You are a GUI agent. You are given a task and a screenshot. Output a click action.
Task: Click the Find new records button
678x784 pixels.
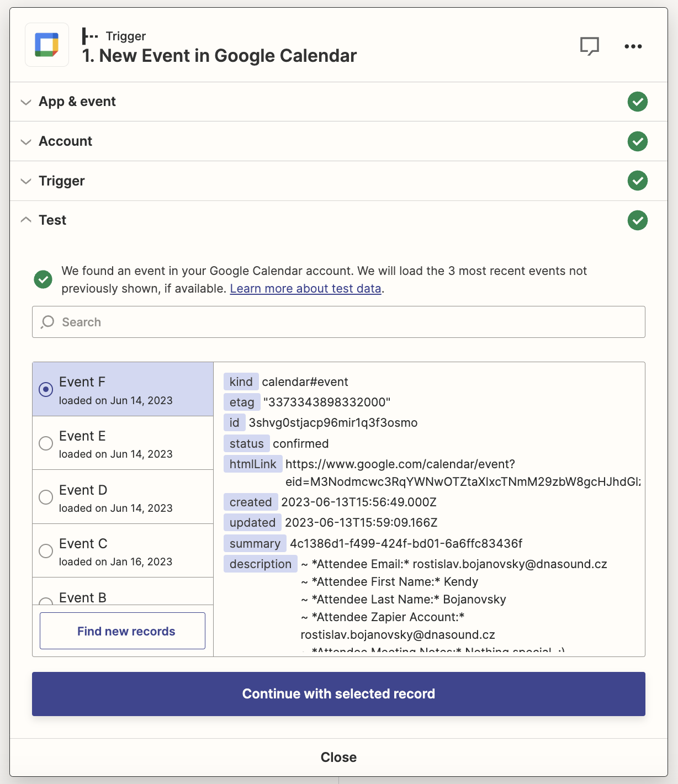coord(123,631)
